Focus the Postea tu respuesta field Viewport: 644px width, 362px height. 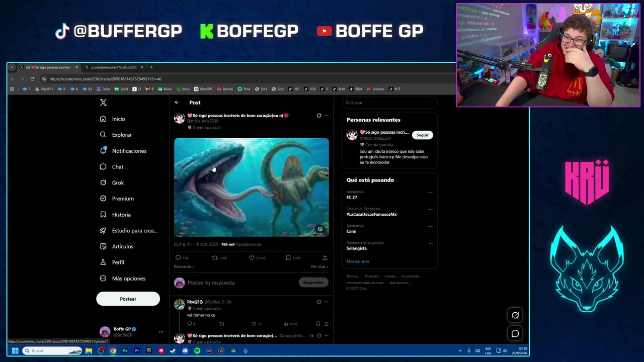[x=242, y=283]
